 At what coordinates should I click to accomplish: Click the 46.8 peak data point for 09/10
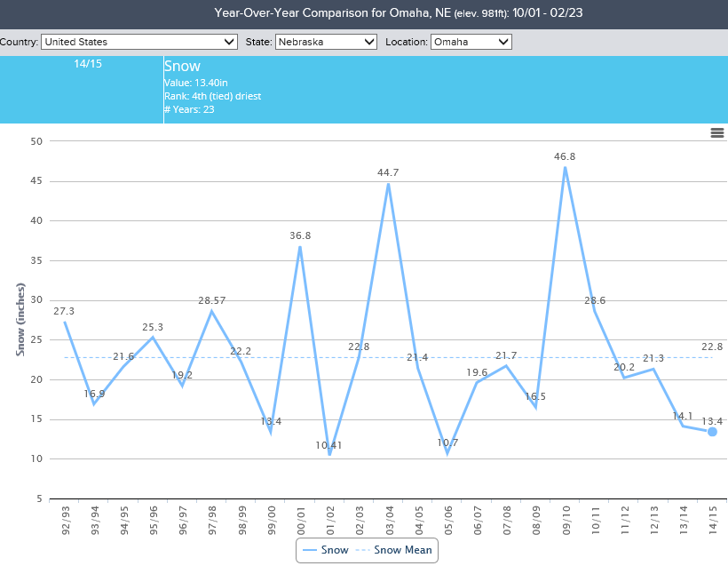tap(566, 167)
